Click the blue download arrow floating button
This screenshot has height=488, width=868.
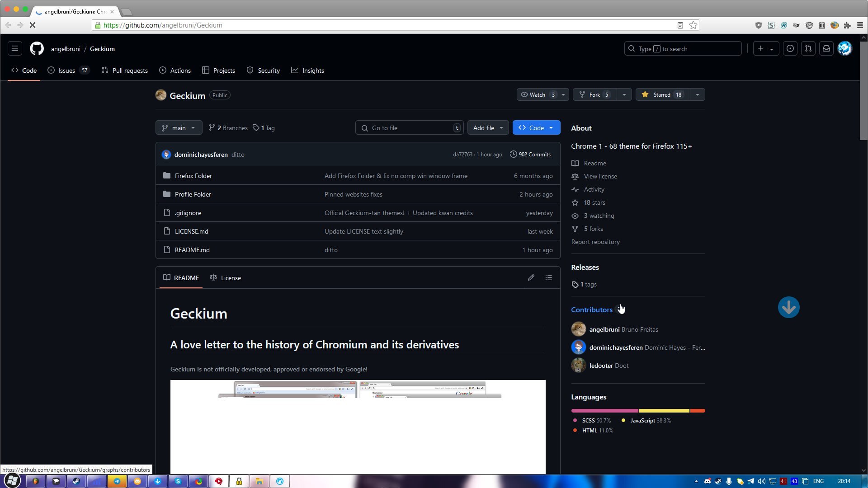coord(788,307)
